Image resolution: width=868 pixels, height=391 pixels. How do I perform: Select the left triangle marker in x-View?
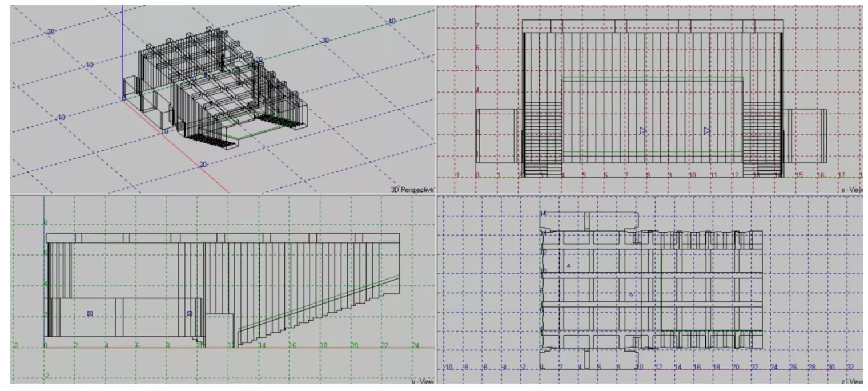click(x=642, y=130)
